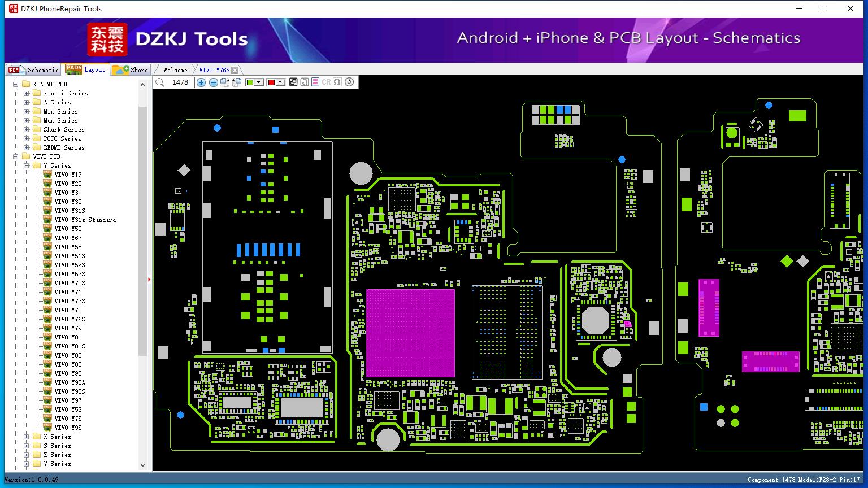
Task: Click the blue plus zoom-in button
Action: [201, 82]
